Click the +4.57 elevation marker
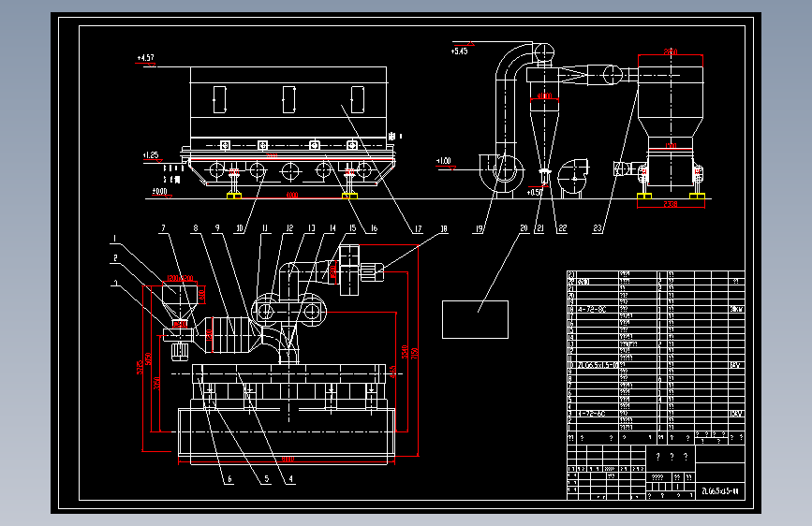Screen dimensions: 812x526 (x=145, y=57)
